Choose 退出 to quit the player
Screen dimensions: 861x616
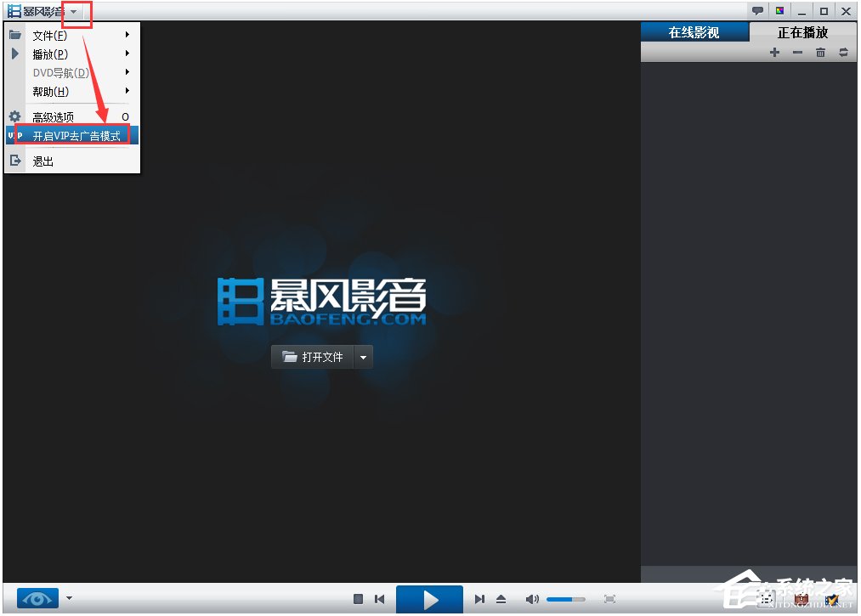click(72, 161)
